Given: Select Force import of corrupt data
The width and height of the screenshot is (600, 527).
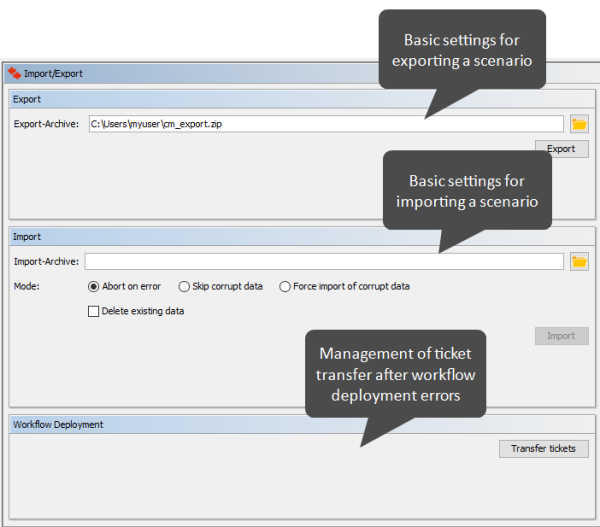Looking at the screenshot, I should [285, 287].
